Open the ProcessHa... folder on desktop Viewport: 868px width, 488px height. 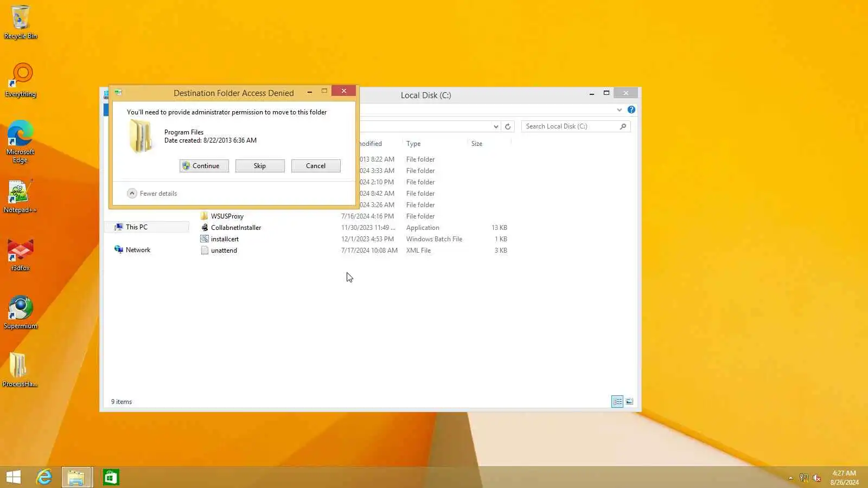(21, 370)
